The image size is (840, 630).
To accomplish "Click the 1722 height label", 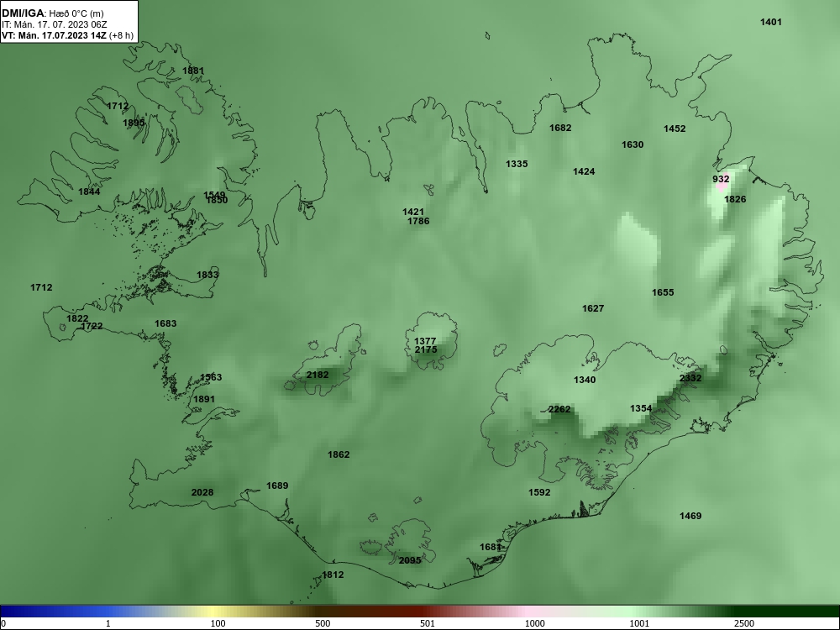I will [92, 326].
